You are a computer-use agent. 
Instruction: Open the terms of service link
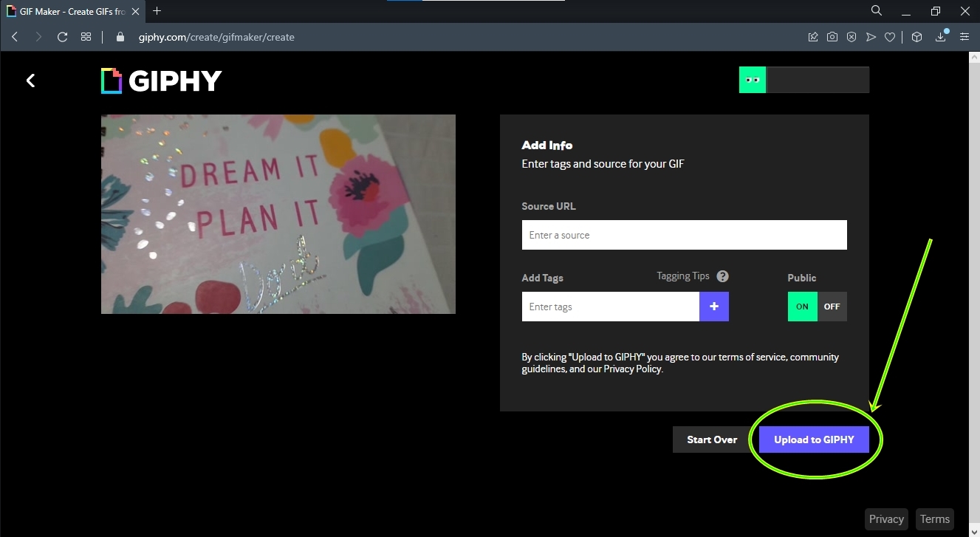[752, 357]
